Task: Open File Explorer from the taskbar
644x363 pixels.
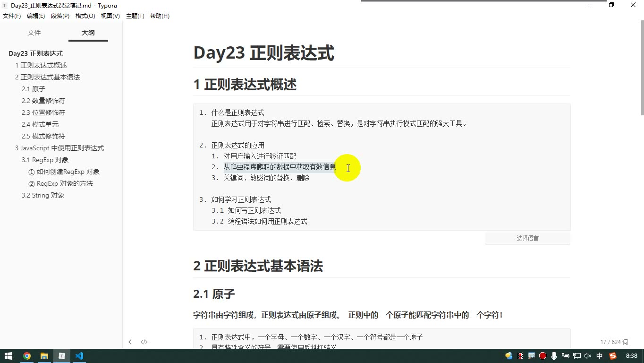Action: pos(44,356)
